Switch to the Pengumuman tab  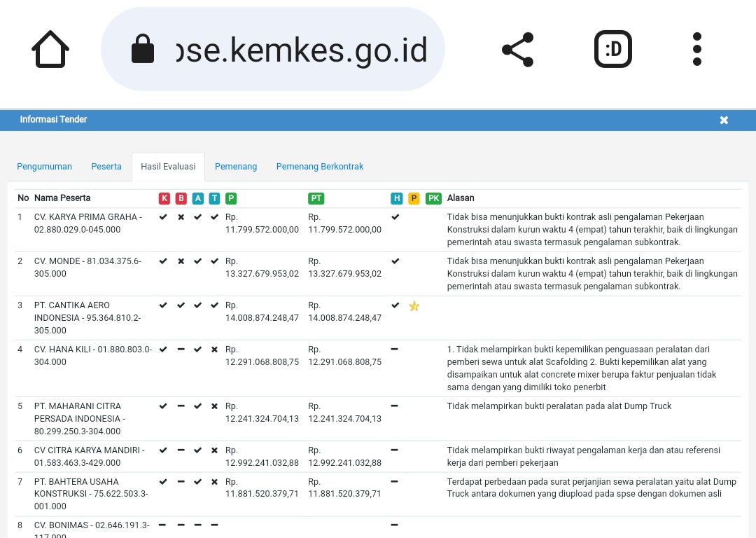(44, 167)
